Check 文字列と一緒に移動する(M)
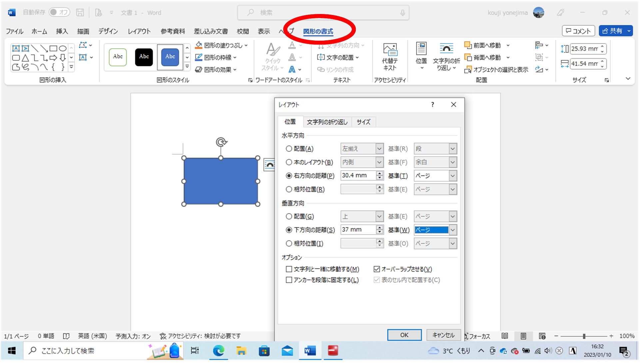Screen dimensions: 642x364 (x=289, y=269)
